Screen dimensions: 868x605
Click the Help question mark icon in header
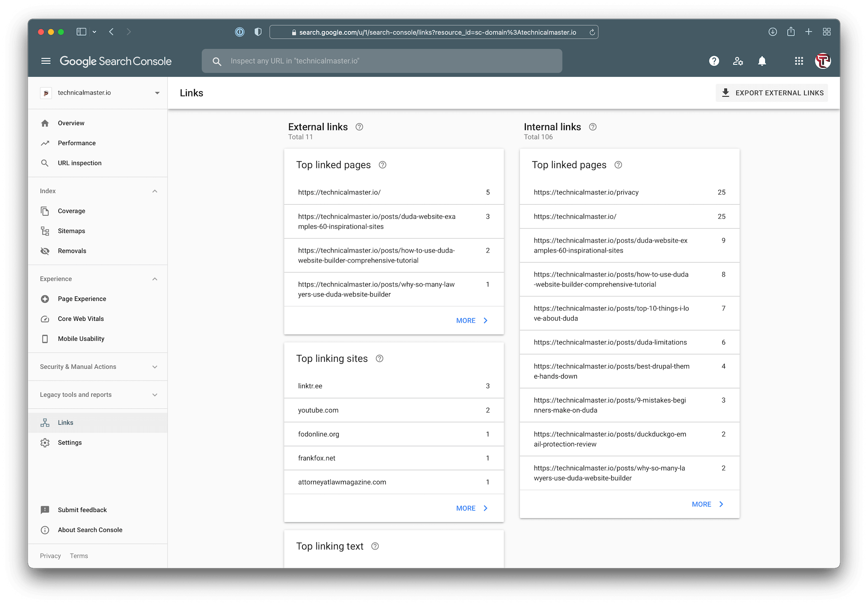(x=714, y=61)
